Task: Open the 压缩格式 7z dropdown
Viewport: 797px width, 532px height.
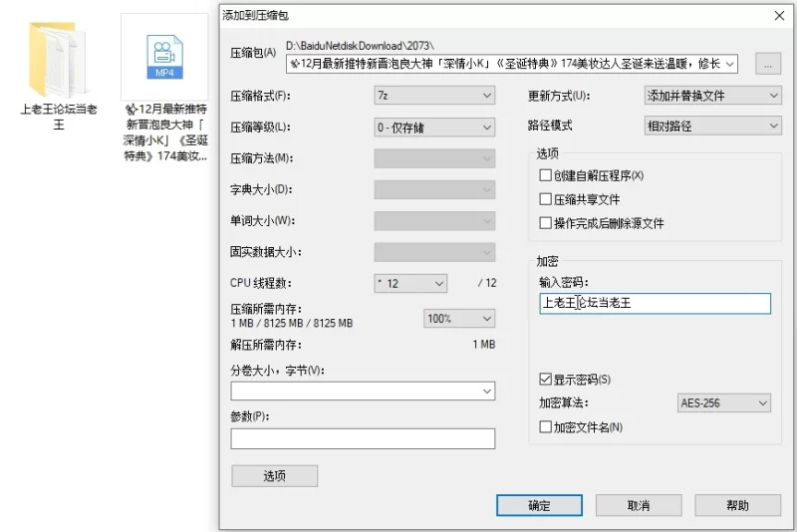Action: coord(434,96)
